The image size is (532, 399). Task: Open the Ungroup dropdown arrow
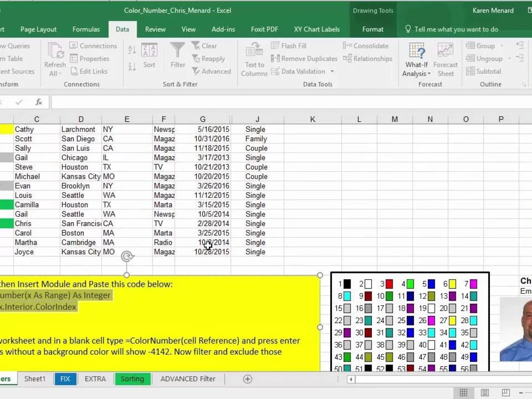click(x=509, y=59)
